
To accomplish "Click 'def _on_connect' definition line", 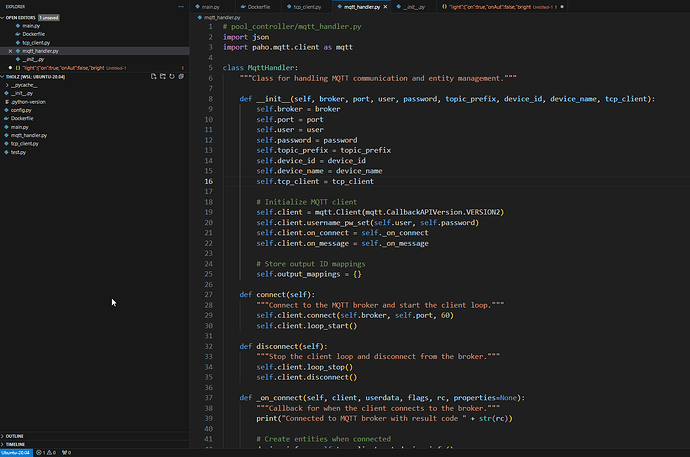I will coord(382,398).
